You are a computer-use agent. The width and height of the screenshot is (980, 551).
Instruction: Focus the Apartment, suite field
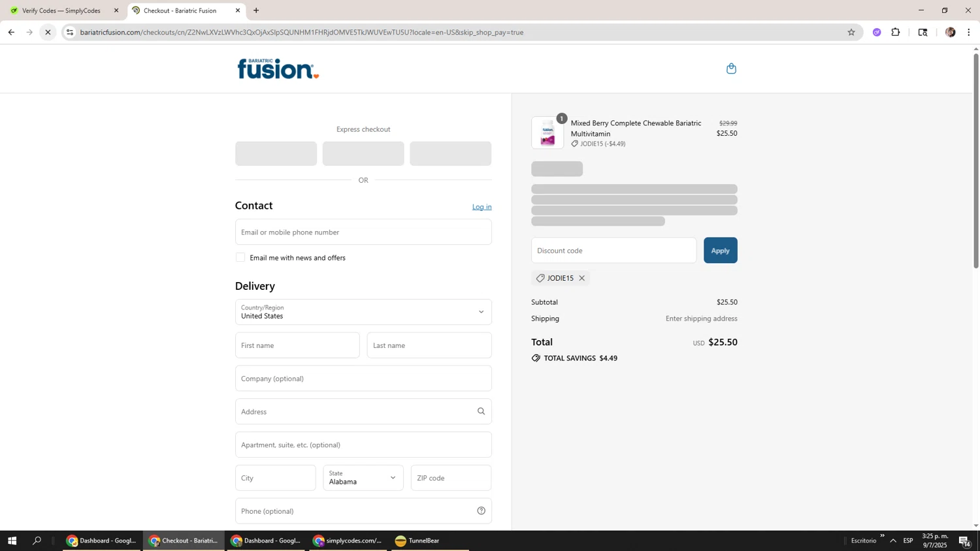(x=363, y=445)
